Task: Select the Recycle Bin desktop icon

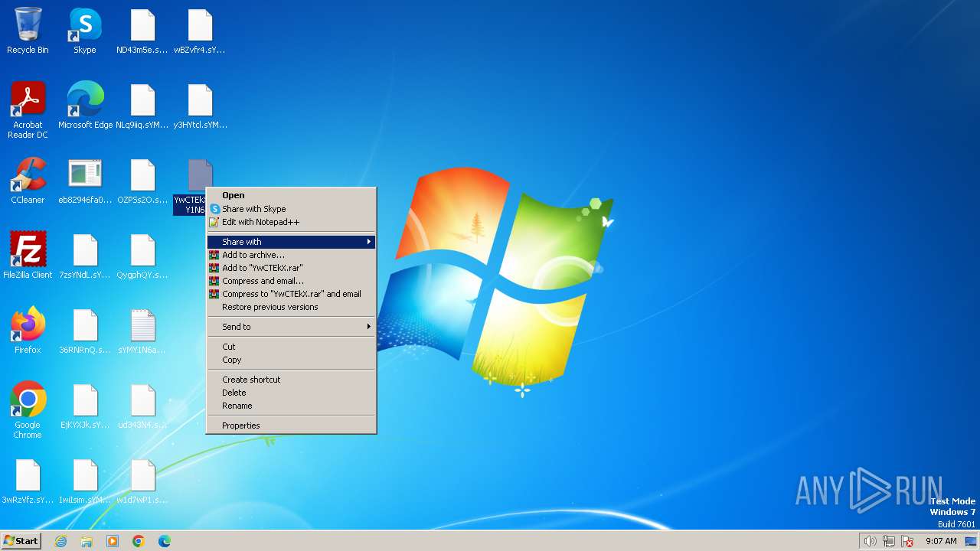Action: (x=28, y=31)
